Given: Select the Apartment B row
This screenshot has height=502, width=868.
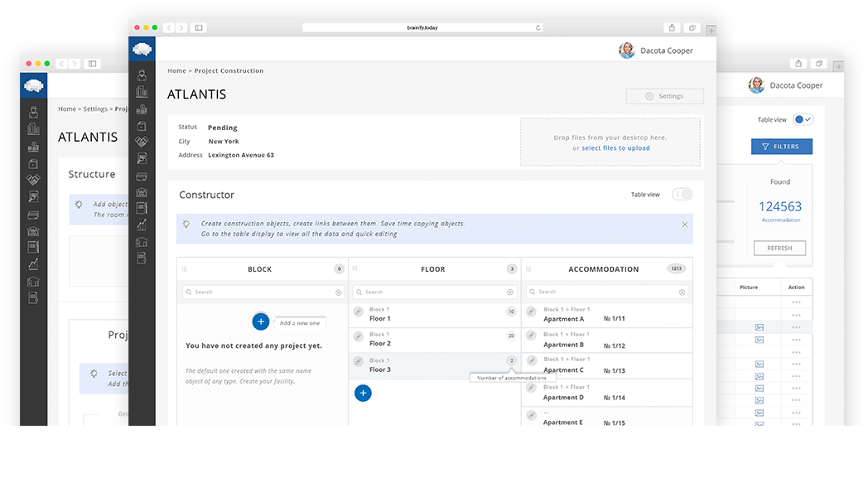Looking at the screenshot, I should point(607,340).
